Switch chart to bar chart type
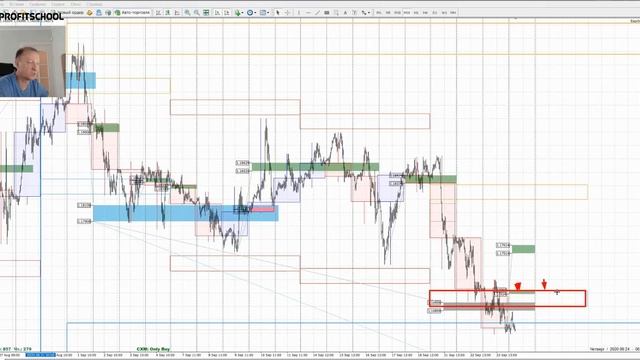Viewport: 640px width, 360px height. [158, 13]
